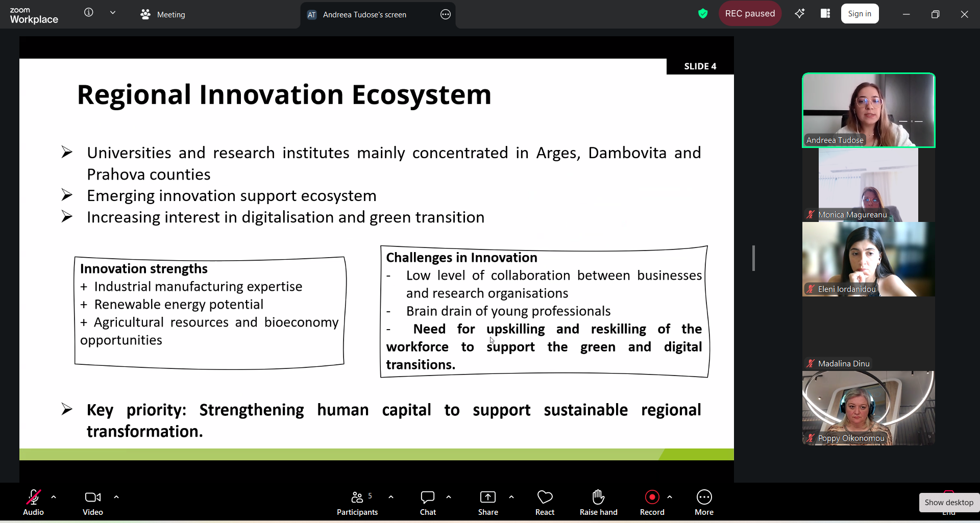Click the panel divider handle
Viewport: 980px width, 523px height.
coord(753,258)
